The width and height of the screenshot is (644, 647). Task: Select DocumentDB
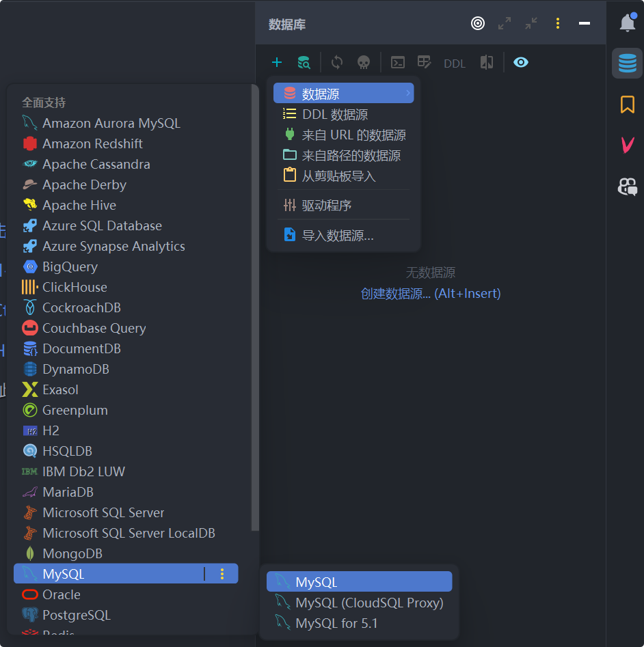[x=126, y=348]
